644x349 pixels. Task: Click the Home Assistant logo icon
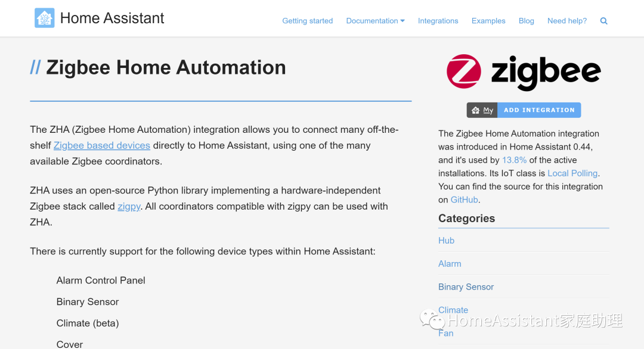click(x=44, y=18)
